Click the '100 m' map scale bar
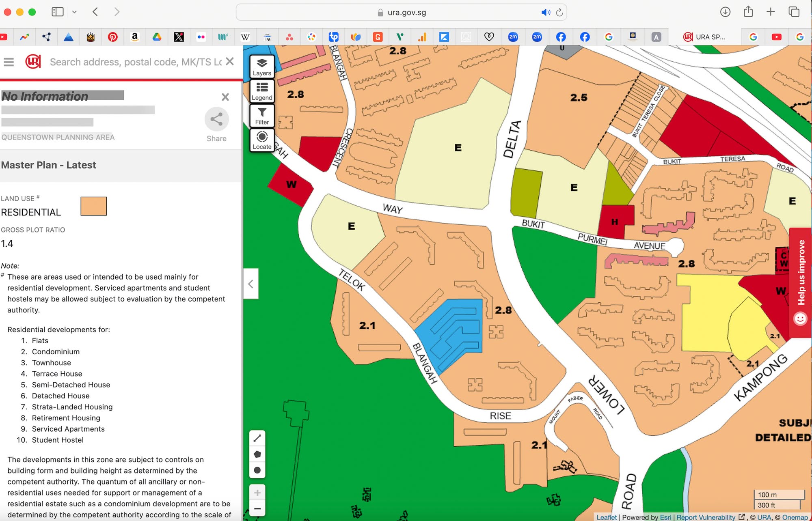The width and height of the screenshot is (812, 521). point(779,495)
